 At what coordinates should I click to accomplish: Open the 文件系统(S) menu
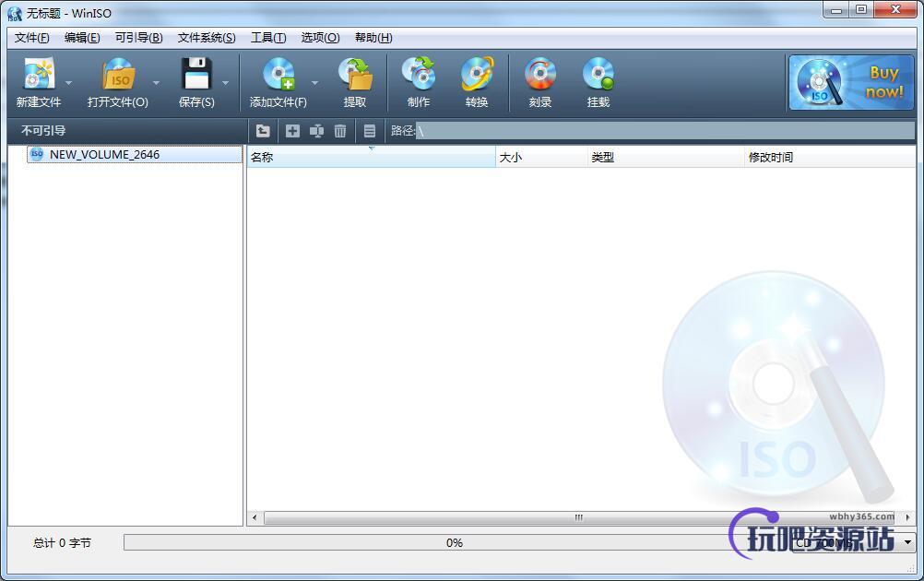pyautogui.click(x=207, y=38)
